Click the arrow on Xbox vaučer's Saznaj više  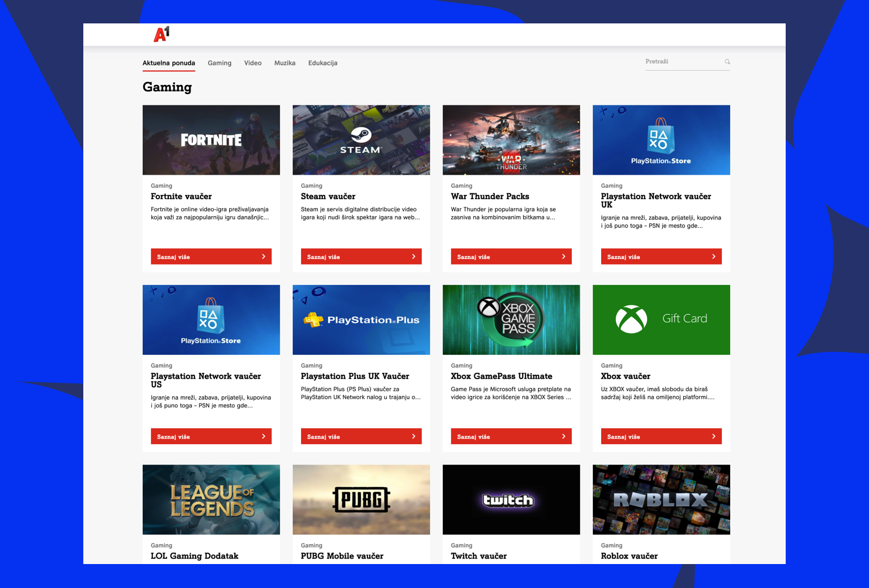click(x=714, y=436)
